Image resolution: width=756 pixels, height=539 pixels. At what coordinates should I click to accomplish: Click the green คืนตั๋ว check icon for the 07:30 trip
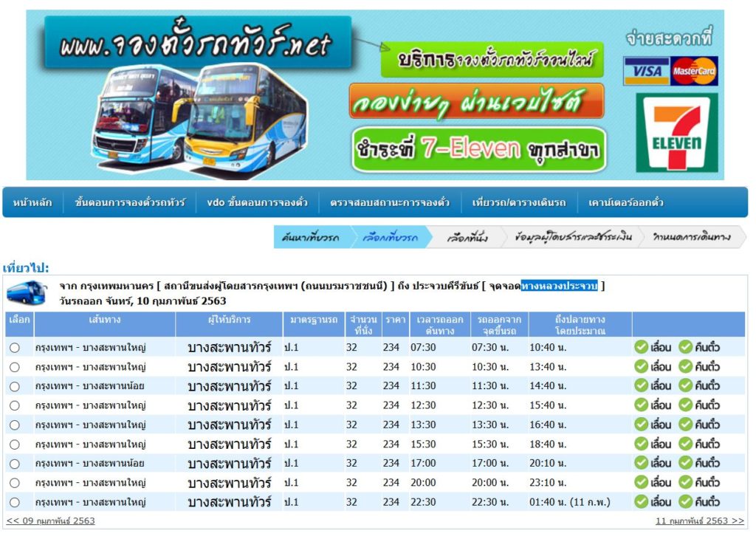click(x=686, y=347)
